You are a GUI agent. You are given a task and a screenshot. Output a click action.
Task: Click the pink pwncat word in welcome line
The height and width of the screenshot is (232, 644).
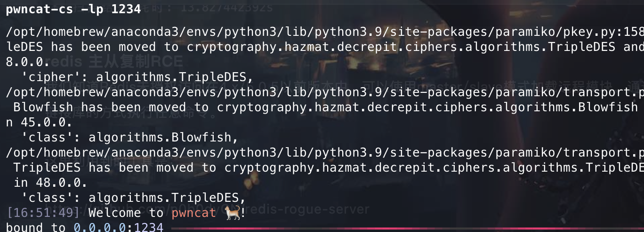pos(193,213)
